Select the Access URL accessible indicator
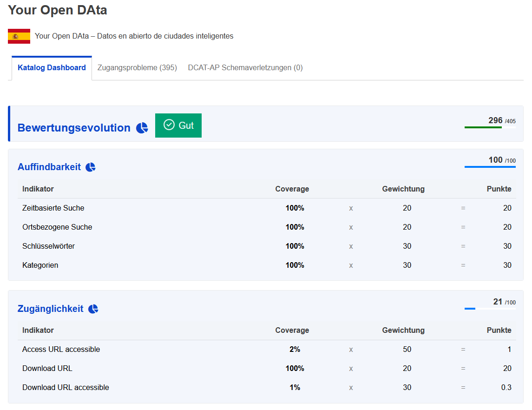Viewport: 532px width, 410px height. (x=61, y=349)
